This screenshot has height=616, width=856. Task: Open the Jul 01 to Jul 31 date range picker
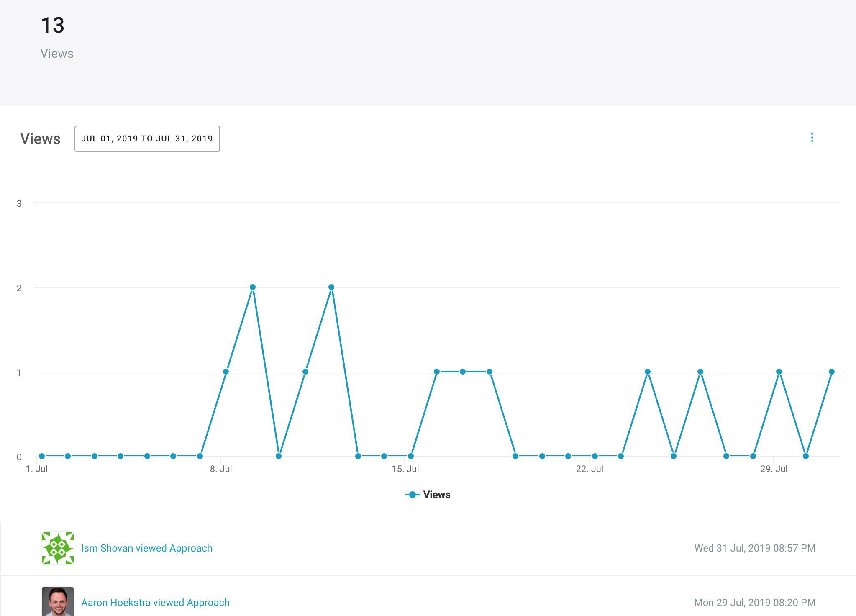point(147,139)
